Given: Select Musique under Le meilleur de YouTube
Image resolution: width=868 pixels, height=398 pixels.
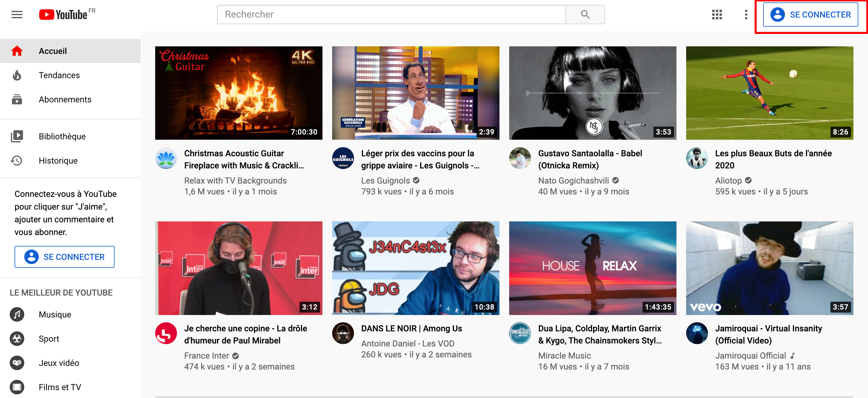Looking at the screenshot, I should pos(70,314).
